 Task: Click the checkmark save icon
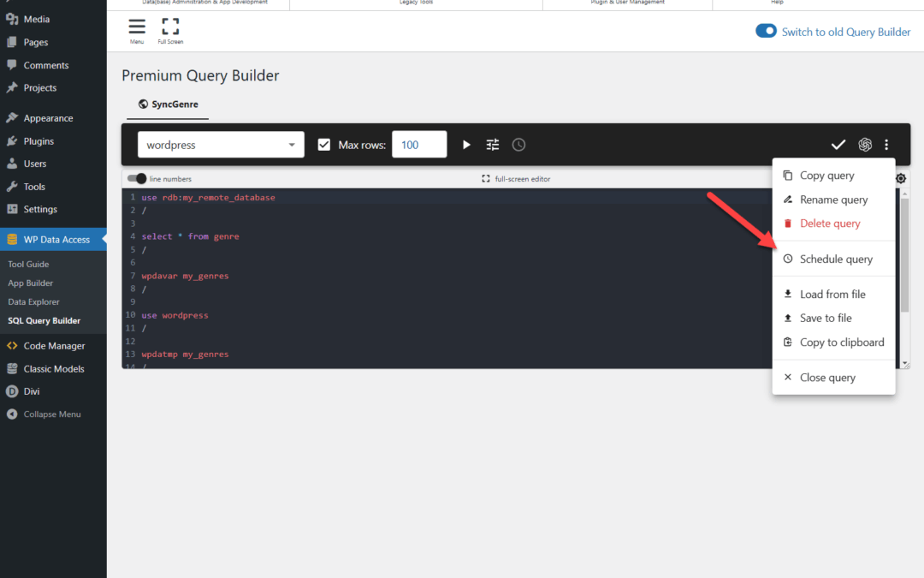click(x=838, y=145)
